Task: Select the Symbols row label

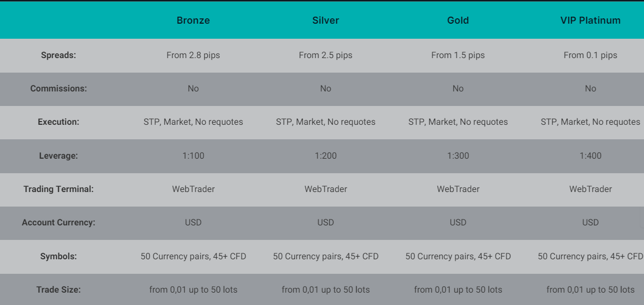Action: pyautogui.click(x=59, y=256)
